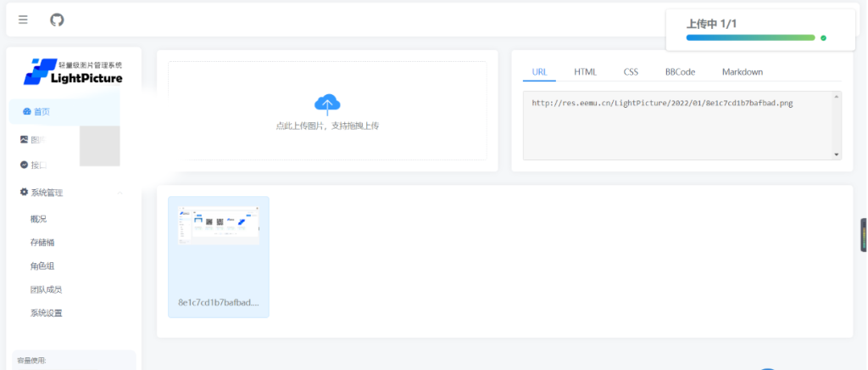Click the gear icon beside 系统管理
This screenshot has height=370, width=868.
coord(24,193)
